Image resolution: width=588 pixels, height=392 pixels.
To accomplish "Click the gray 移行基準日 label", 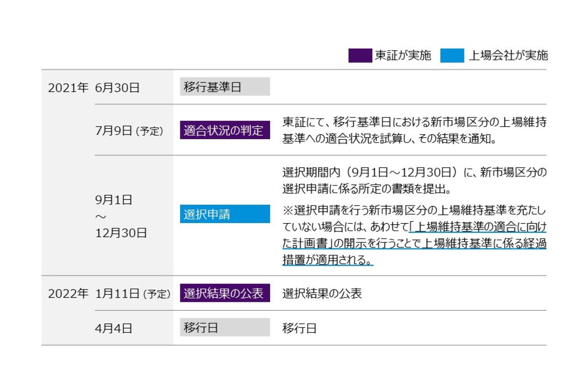I will pos(225,87).
